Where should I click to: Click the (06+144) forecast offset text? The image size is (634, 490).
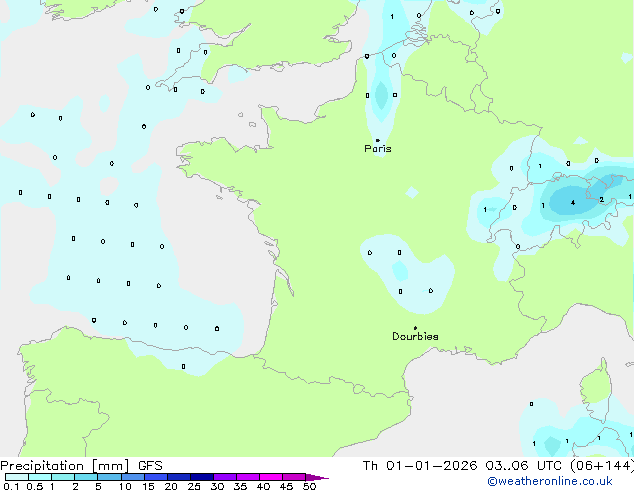[x=602, y=466]
